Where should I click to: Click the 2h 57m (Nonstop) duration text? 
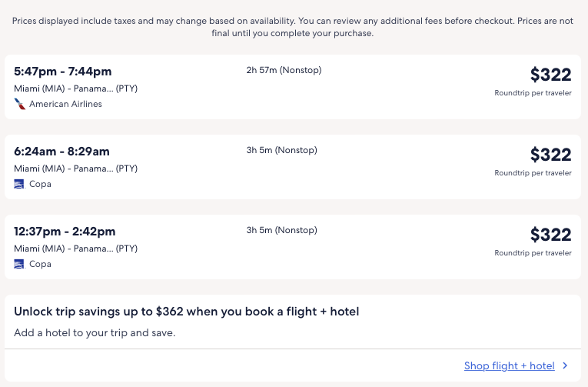pos(284,71)
